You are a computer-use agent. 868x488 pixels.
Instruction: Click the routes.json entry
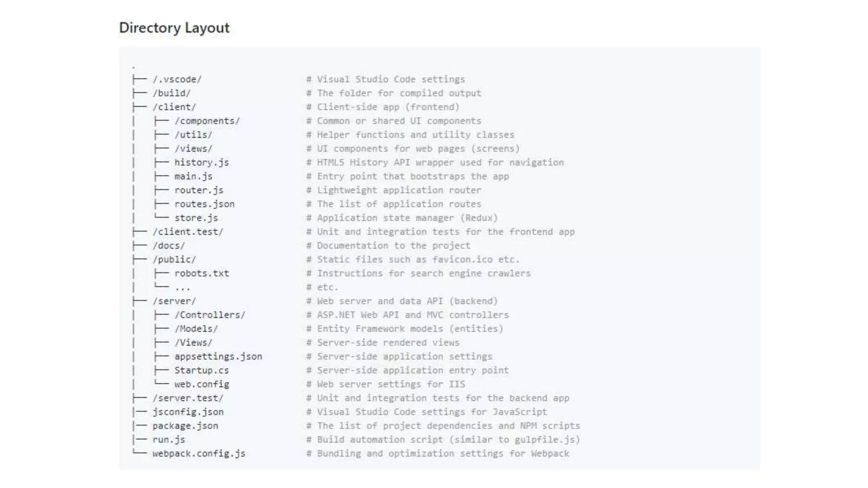204,204
